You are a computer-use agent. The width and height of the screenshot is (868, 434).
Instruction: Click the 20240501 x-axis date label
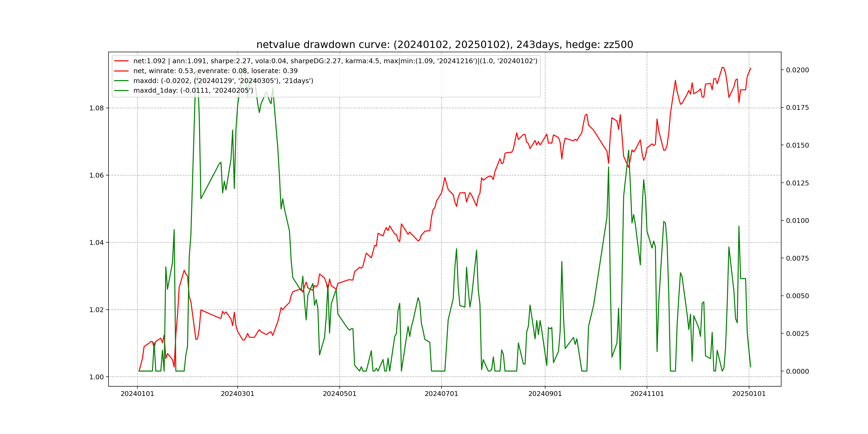click(340, 394)
